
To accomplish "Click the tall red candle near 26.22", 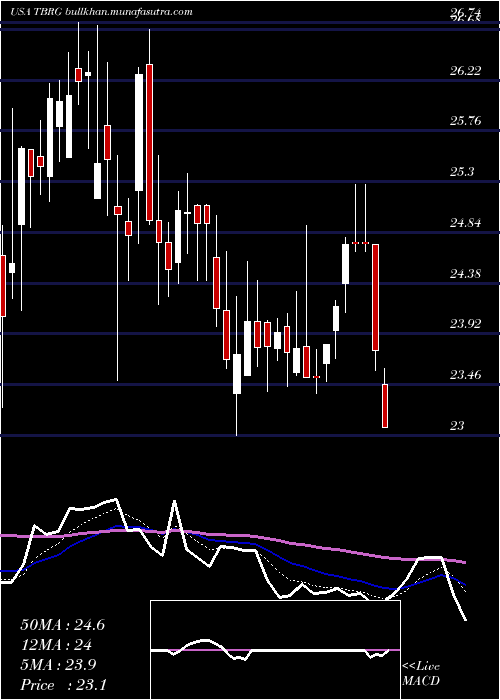I will point(149,142).
